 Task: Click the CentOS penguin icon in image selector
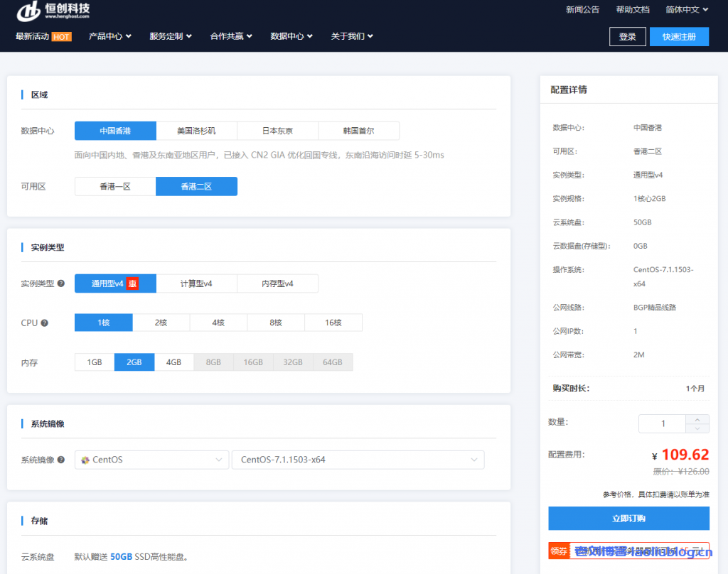tap(87, 460)
